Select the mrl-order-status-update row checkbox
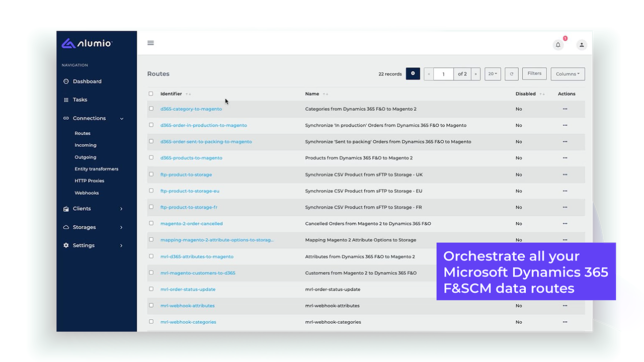The width and height of the screenshot is (644, 362). pyautogui.click(x=151, y=289)
